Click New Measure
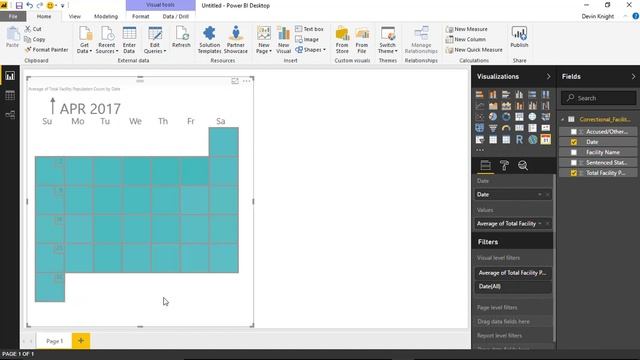 point(467,29)
